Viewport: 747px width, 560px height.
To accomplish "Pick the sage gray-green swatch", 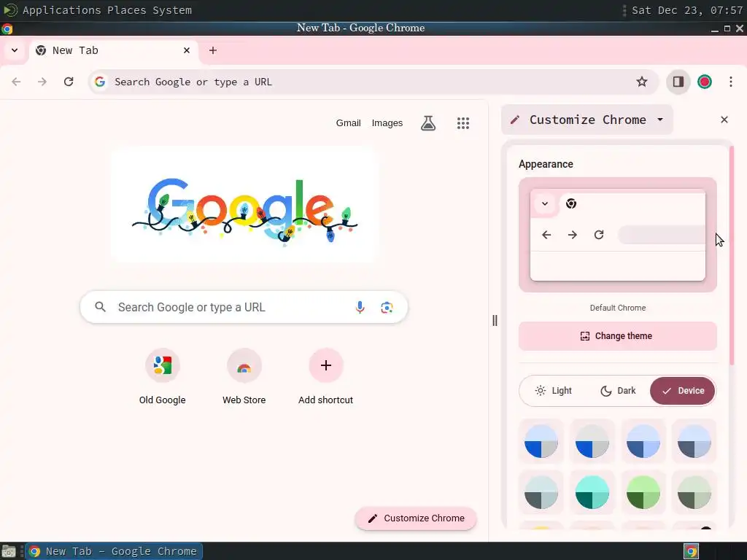I will click(694, 492).
